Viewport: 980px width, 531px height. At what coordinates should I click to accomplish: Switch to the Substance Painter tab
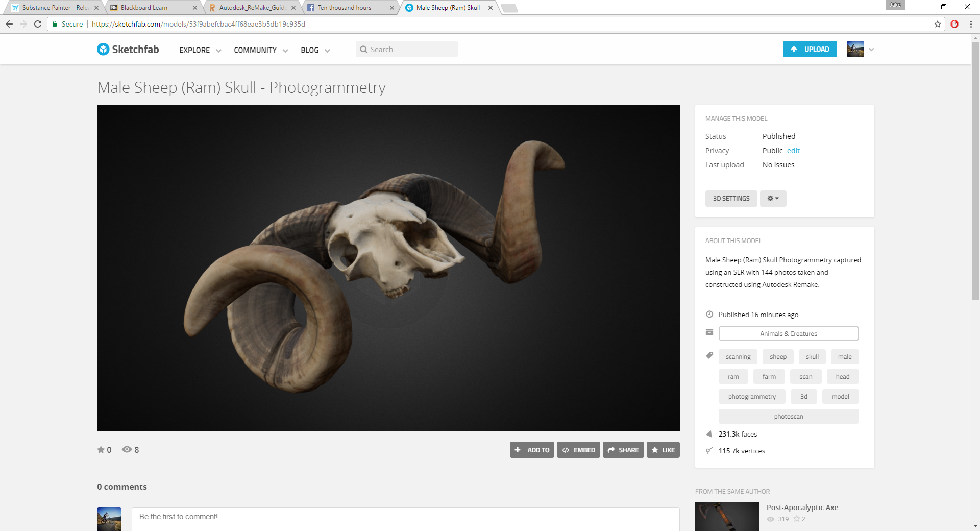pos(54,8)
